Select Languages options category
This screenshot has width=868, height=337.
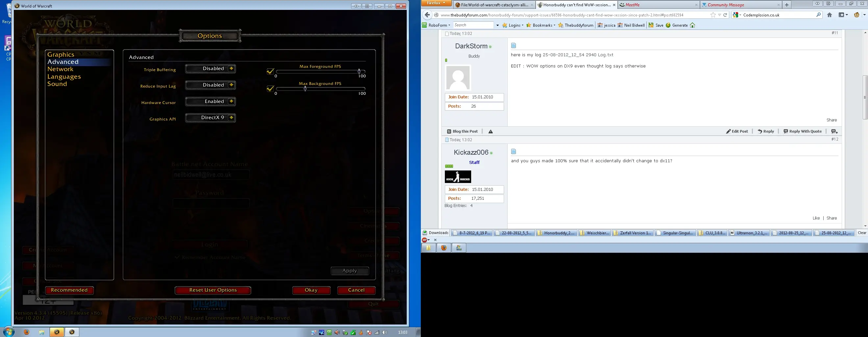click(x=64, y=77)
